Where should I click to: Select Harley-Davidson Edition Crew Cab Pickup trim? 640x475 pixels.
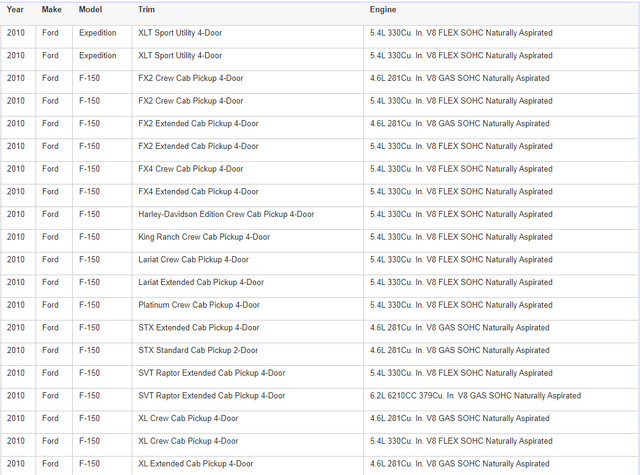coord(226,214)
